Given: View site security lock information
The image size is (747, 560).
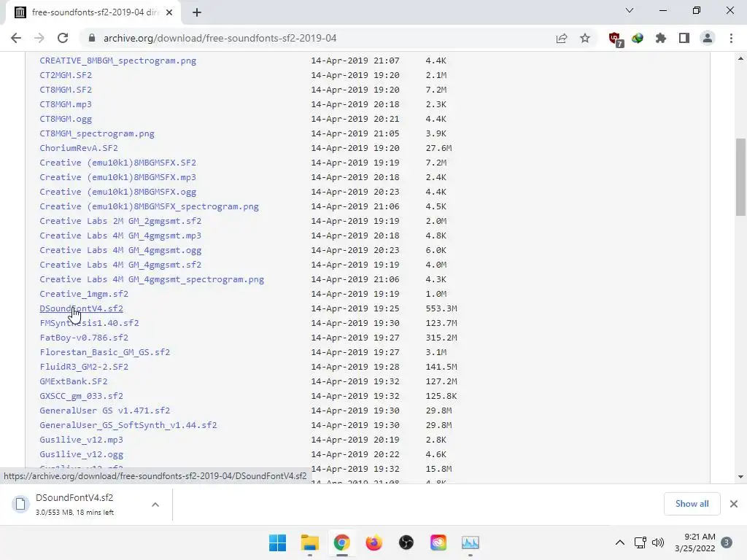Looking at the screenshot, I should 92,38.
